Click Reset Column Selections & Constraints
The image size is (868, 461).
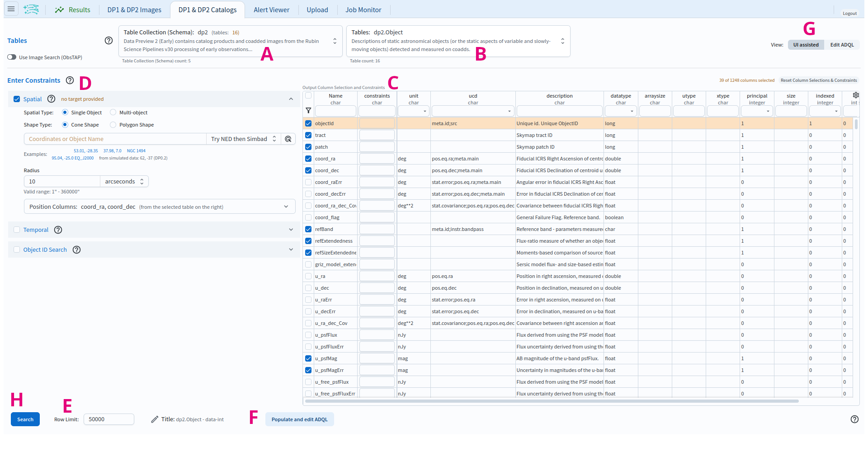pos(819,80)
